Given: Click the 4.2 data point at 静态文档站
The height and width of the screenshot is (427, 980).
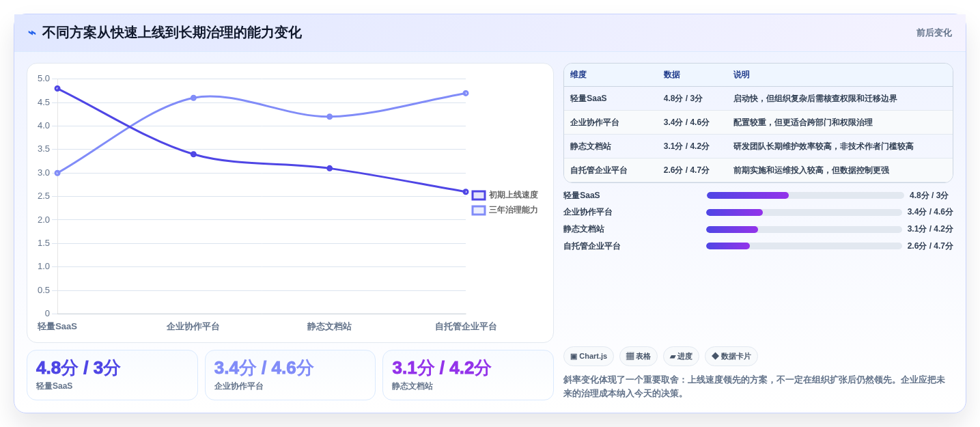Looking at the screenshot, I should coord(329,117).
